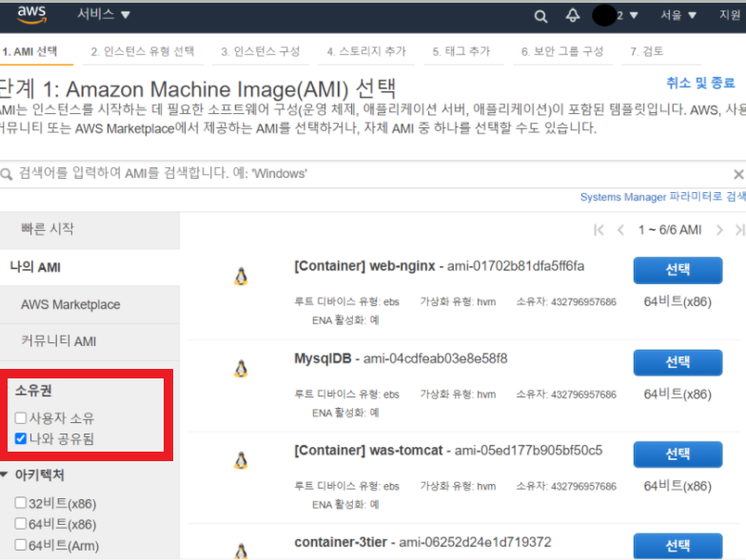Go to next AMI page

(x=719, y=230)
